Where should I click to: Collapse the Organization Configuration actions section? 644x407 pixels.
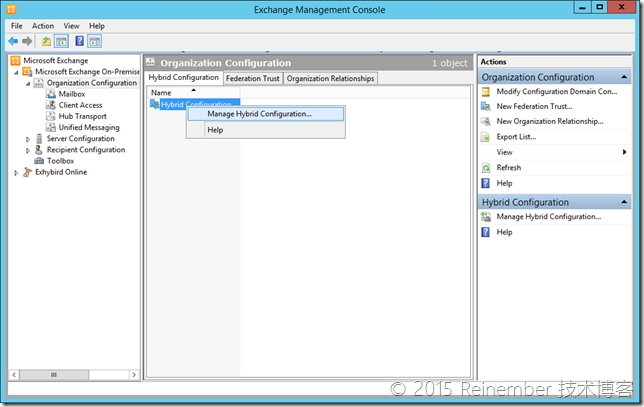(x=624, y=77)
